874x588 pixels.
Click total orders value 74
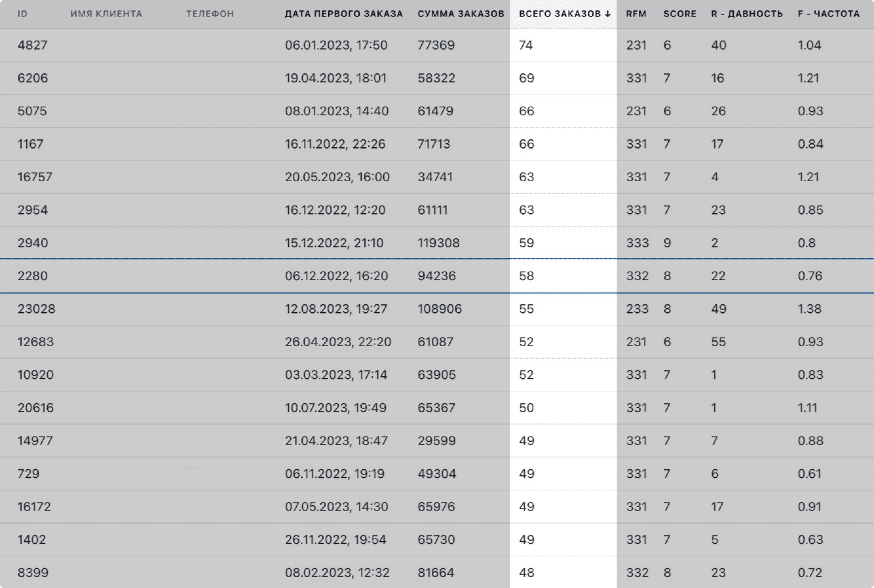tap(526, 45)
